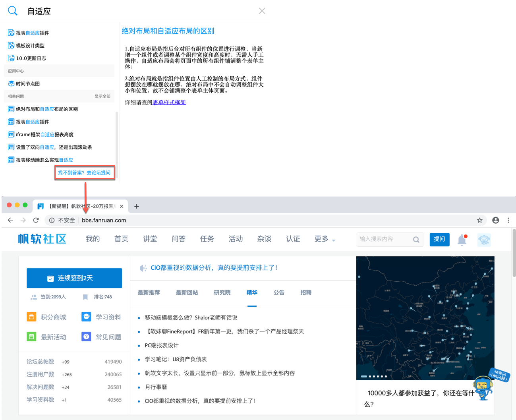Viewport: 516px width, 420px height.
Task: Switch to the 最新推荐 tab
Action: pos(149,292)
